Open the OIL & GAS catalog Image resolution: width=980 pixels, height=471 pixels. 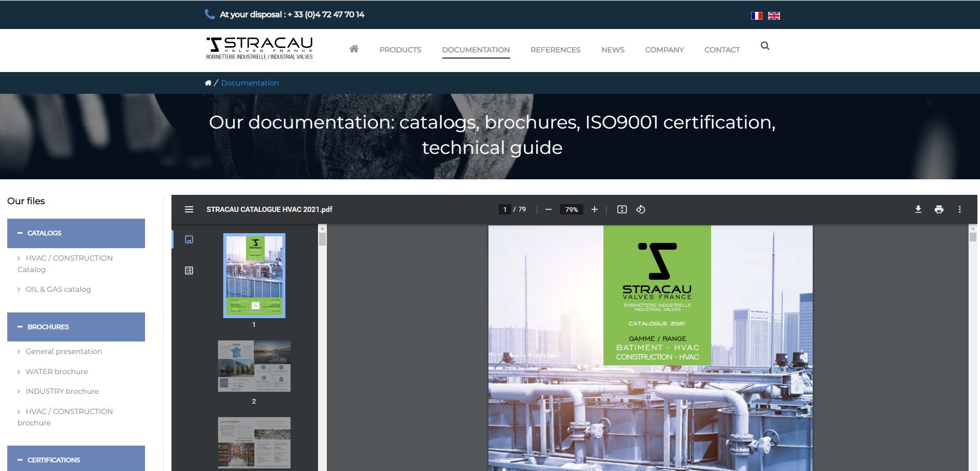pos(58,289)
